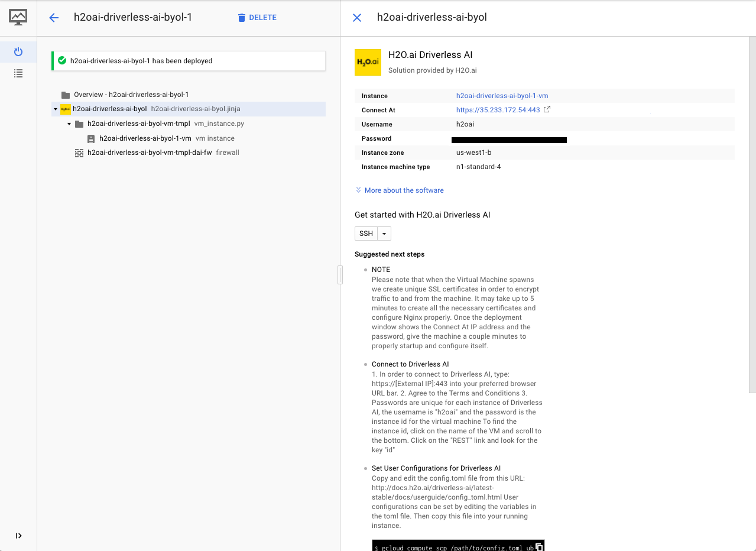Click the copy icon in the gcloud command box
This screenshot has height=551, width=756.
[x=538, y=547]
